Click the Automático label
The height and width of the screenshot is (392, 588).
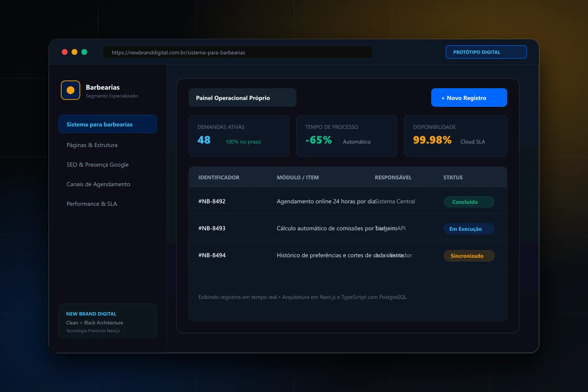point(357,142)
